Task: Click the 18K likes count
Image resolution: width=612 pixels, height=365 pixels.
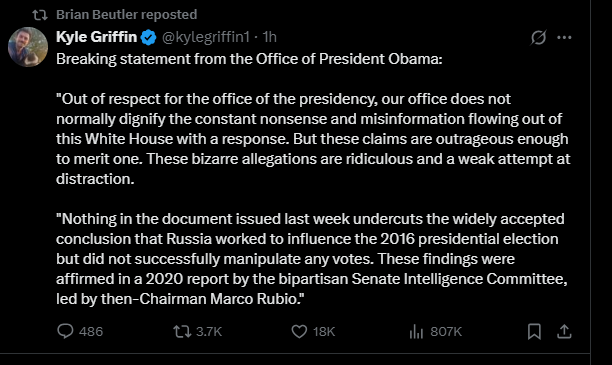Action: coord(324,332)
